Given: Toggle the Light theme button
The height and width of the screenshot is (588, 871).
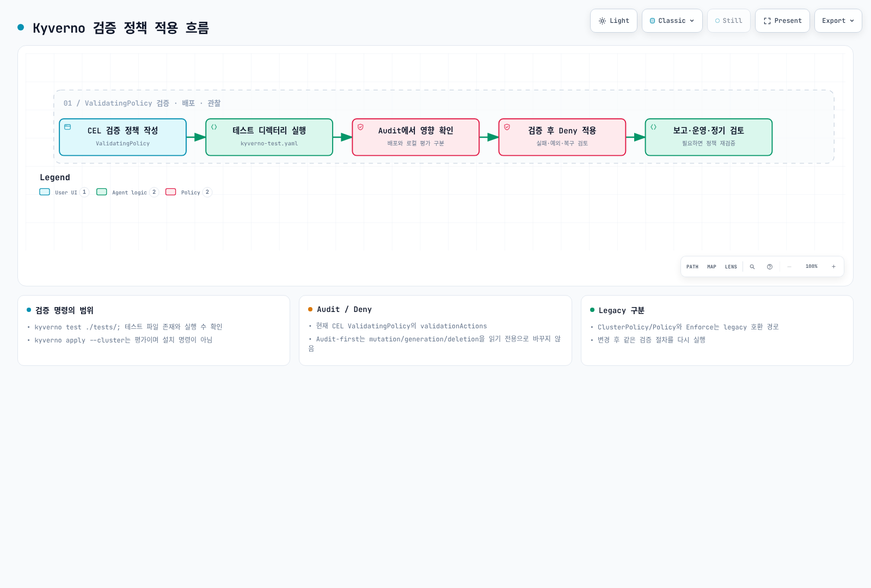Looking at the screenshot, I should pyautogui.click(x=614, y=21).
